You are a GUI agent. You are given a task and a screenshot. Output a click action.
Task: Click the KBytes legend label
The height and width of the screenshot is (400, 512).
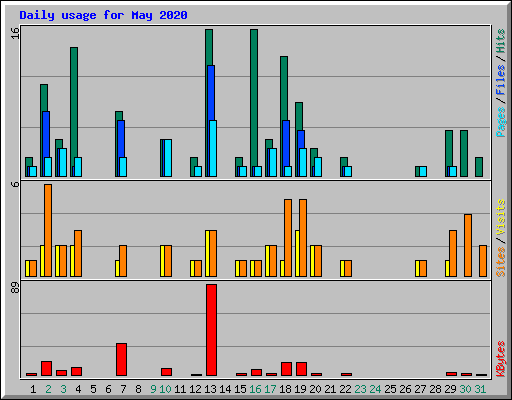501,359
